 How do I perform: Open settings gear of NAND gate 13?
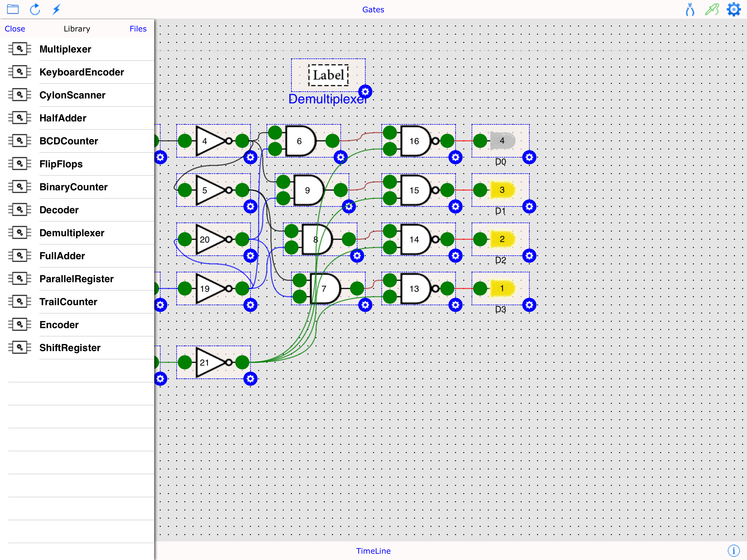point(455,305)
